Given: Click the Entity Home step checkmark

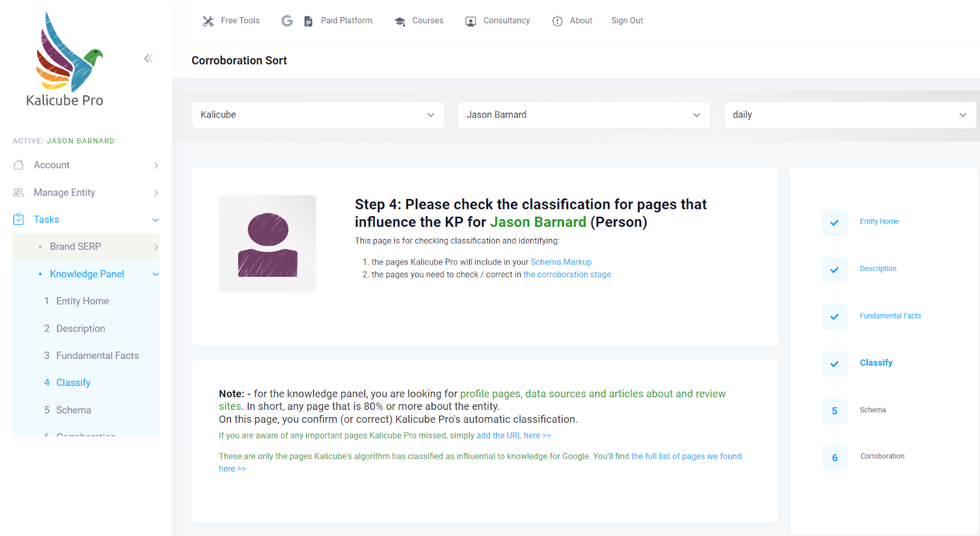Looking at the screenshot, I should click(x=834, y=222).
